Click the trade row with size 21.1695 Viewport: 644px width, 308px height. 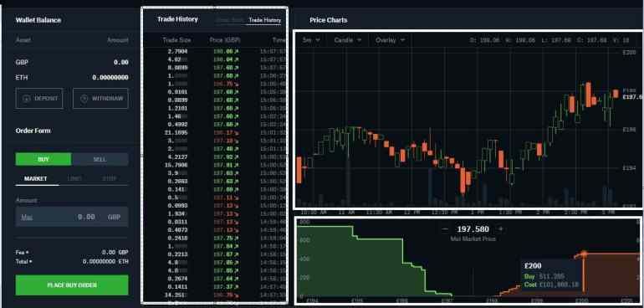pos(214,133)
